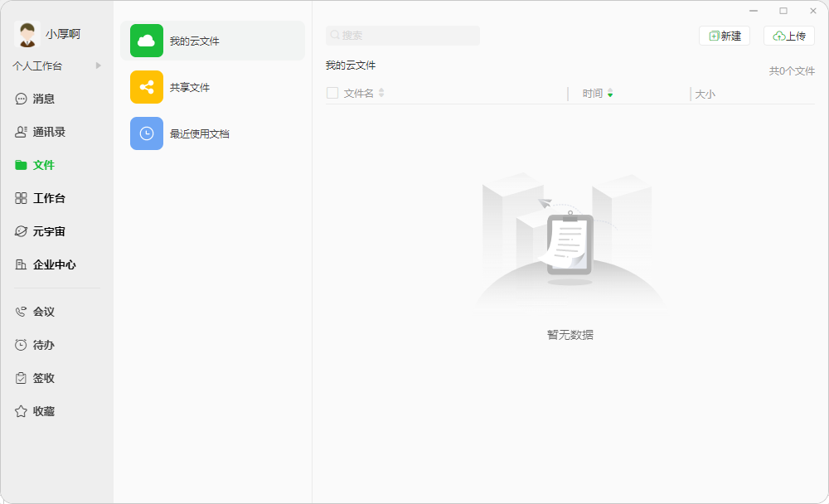
Task: Select the 共享文件 list entry
Action: pos(212,87)
